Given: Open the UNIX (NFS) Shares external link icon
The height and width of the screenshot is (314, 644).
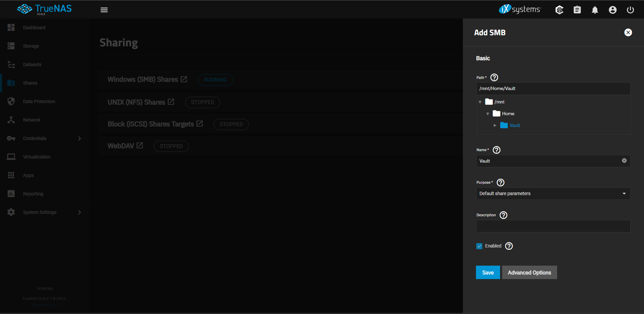Looking at the screenshot, I should click(171, 102).
